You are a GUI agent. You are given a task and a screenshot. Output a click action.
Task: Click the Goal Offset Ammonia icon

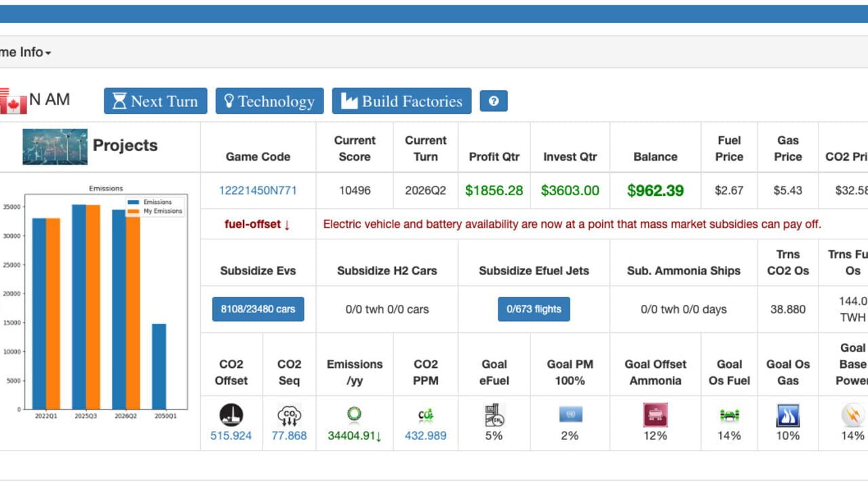pyautogui.click(x=655, y=415)
